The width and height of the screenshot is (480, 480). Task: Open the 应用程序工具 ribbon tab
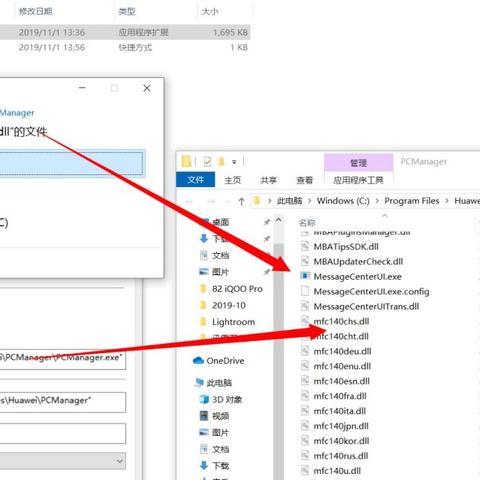[x=358, y=180]
